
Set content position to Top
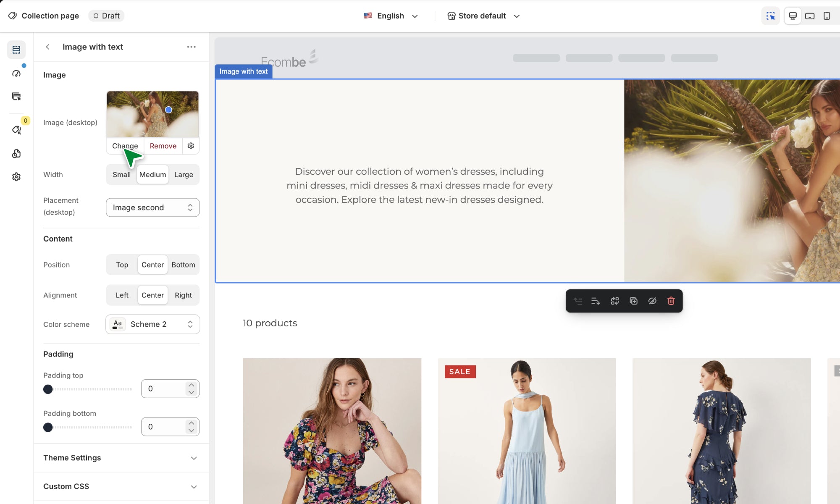(122, 265)
